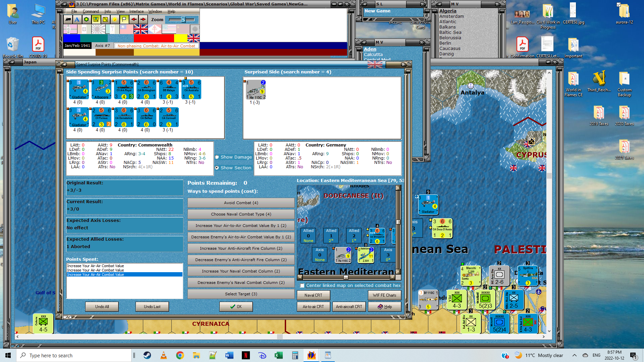Open the Command menu
The width and height of the screenshot is (644, 362).
(91, 11)
